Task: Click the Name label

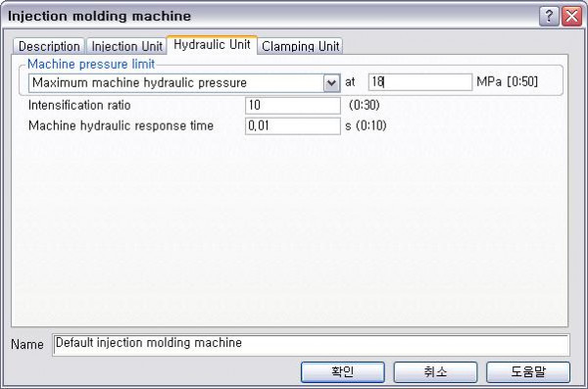Action: [x=27, y=344]
